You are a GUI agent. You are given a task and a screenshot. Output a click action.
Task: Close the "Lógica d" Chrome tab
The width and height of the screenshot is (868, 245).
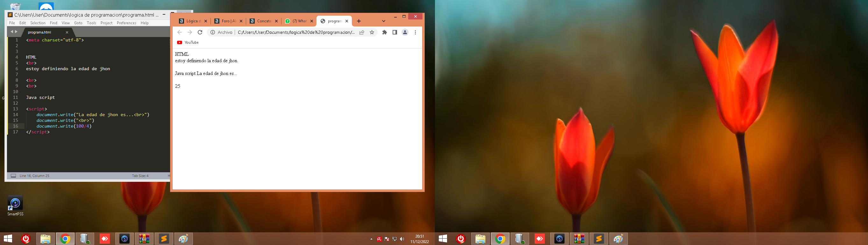point(206,21)
